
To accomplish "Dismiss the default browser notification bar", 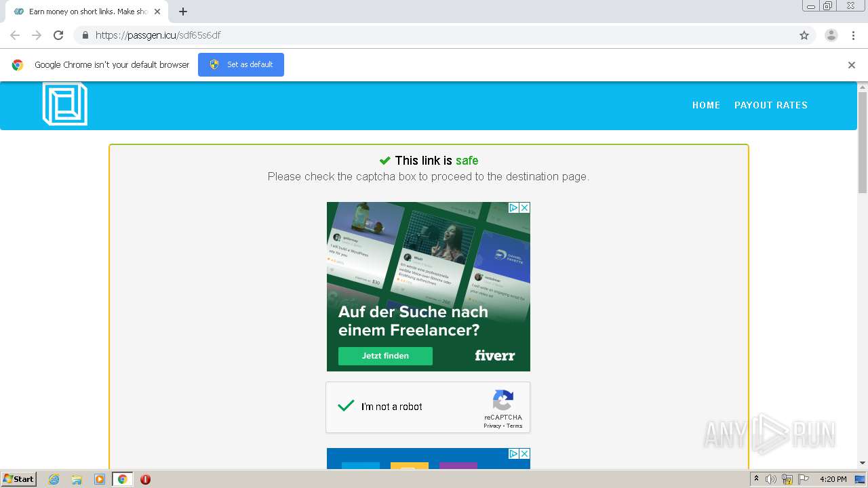I will tap(852, 65).
